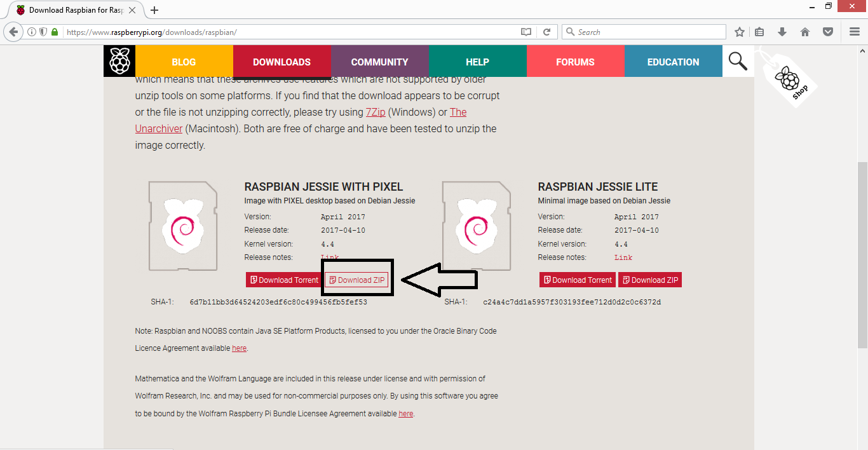The image size is (868, 450).
Task: Click 'Image with PIXEL desktop based on Debian Jessie'
Action: pos(330,201)
